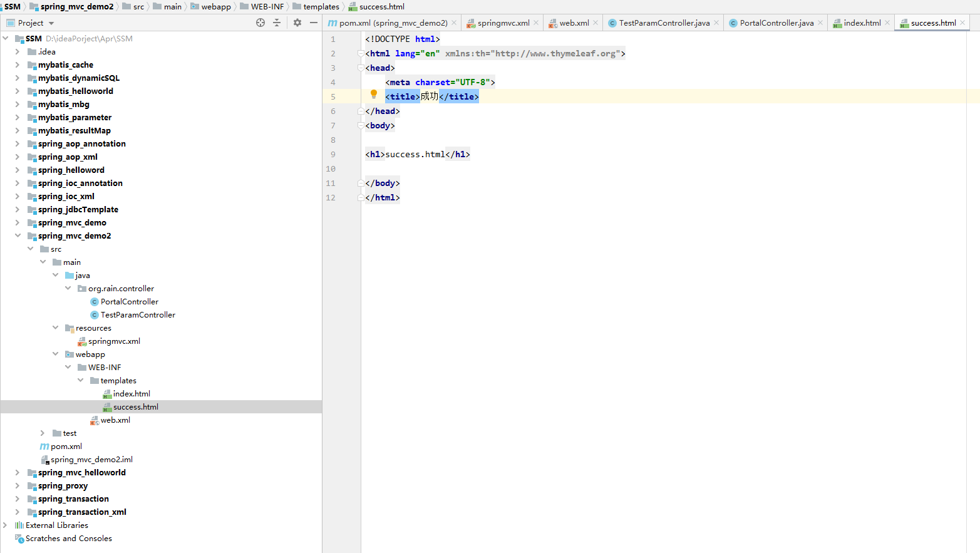The image size is (980, 553).
Task: Collapse the templates folder
Action: point(80,380)
